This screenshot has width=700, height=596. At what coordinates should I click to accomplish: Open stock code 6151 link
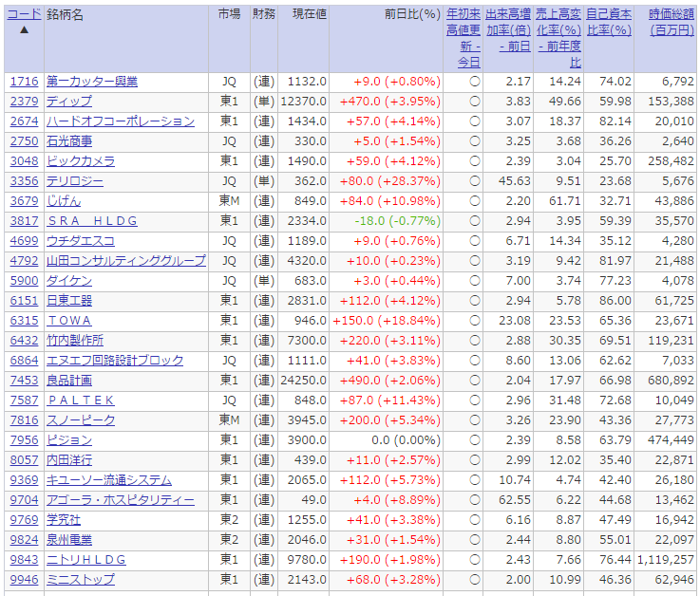point(24,301)
